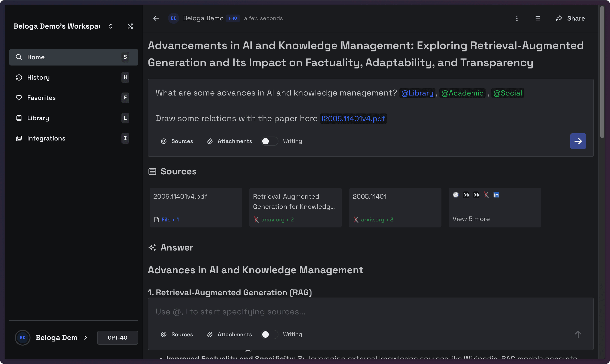Viewport: 610px width, 364px height.
Task: Click the back arrow navigation icon
Action: click(157, 18)
